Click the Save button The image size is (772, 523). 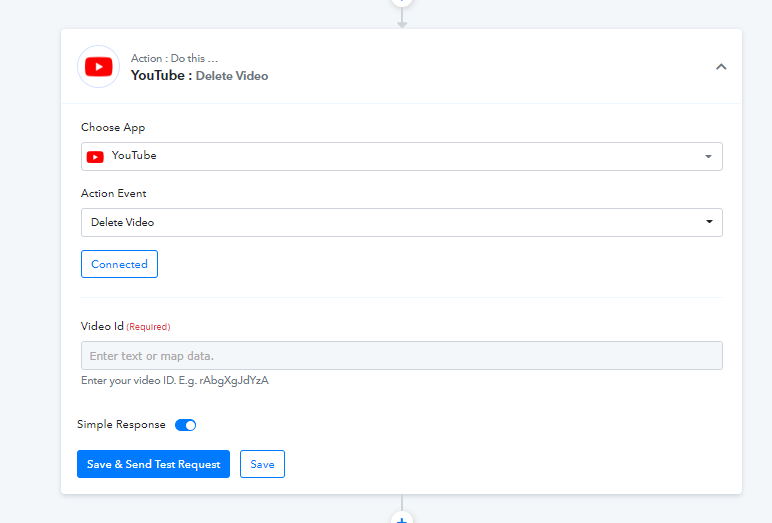(x=262, y=464)
